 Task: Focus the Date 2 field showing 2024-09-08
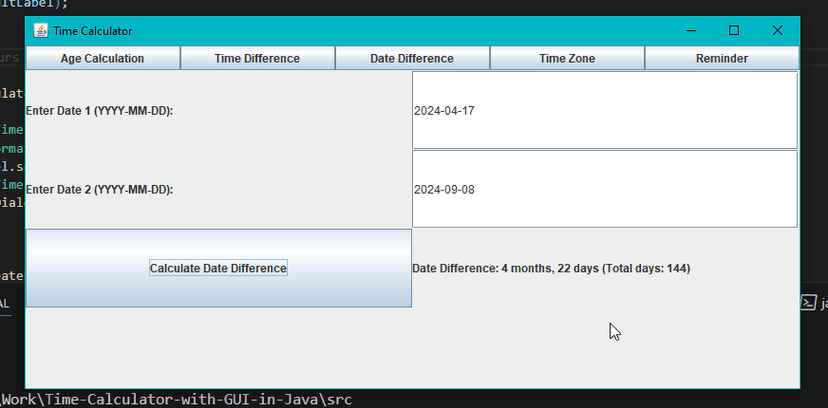tap(604, 189)
